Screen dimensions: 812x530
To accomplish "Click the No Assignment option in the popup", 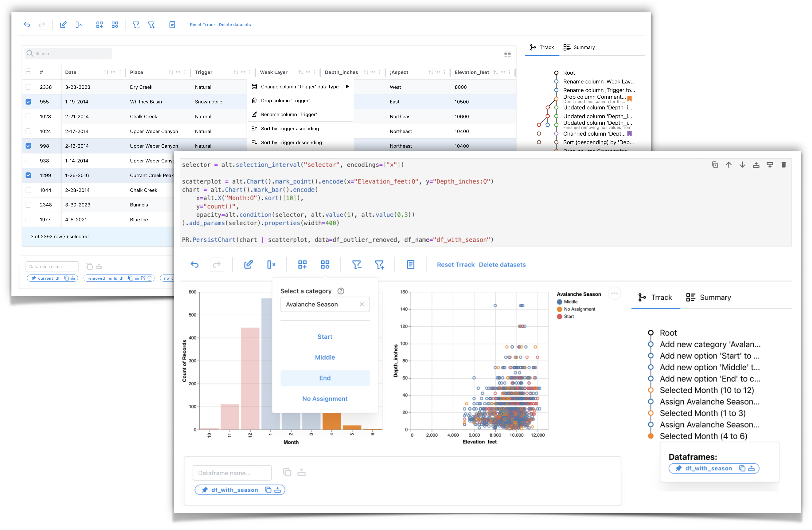I will coord(325,399).
